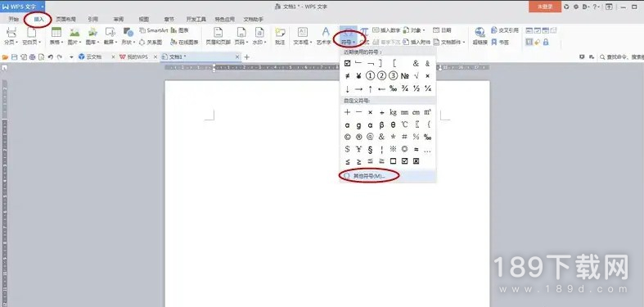Click the orange login button at top

(x=545, y=7)
